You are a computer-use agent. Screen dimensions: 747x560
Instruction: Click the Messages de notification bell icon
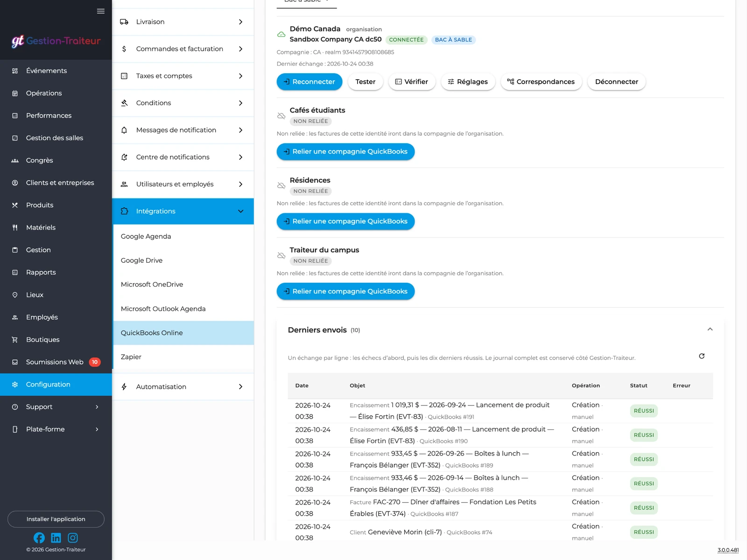pos(124,130)
